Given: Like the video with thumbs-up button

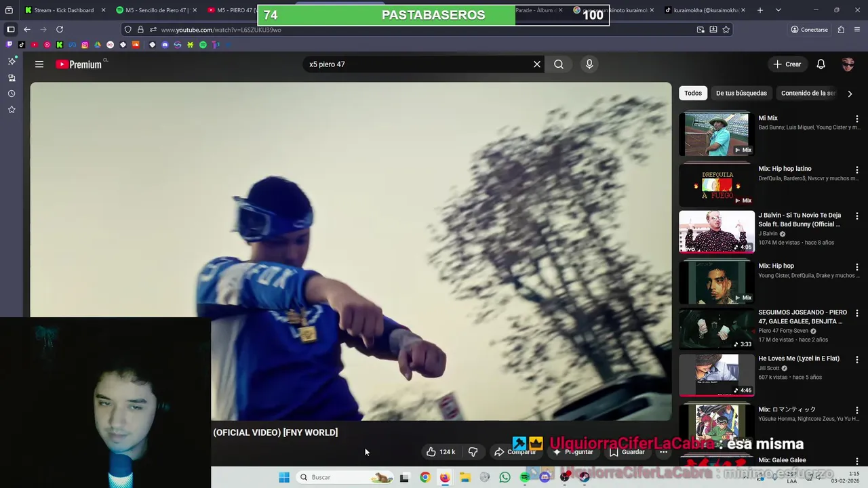Looking at the screenshot, I should (440, 452).
